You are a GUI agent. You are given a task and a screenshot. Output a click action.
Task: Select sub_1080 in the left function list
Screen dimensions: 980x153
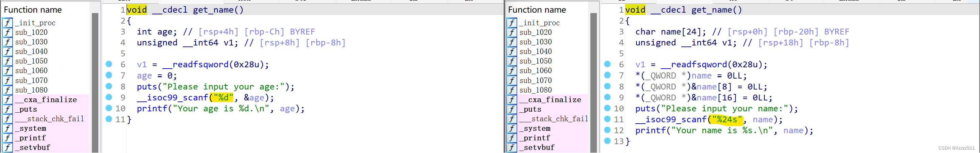click(x=31, y=90)
